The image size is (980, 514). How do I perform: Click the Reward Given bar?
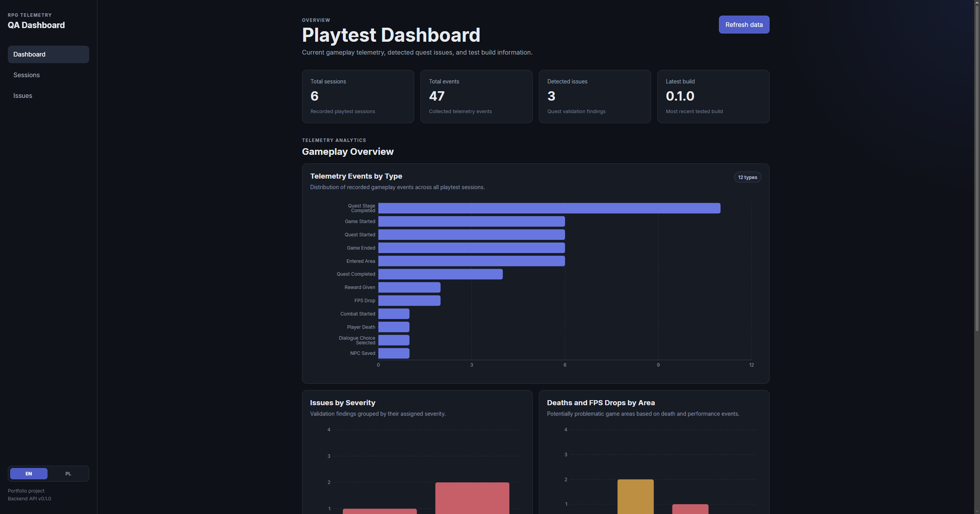[409, 287]
